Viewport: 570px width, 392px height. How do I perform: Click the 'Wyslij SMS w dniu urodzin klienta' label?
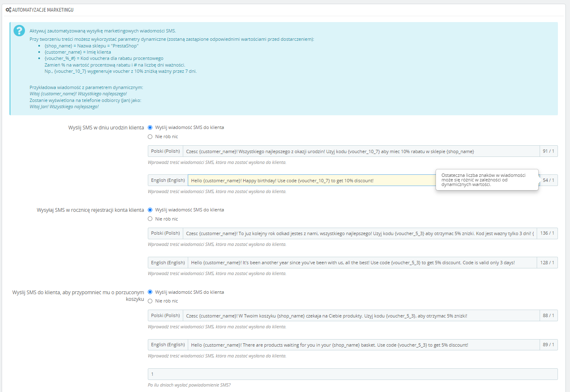click(x=106, y=128)
